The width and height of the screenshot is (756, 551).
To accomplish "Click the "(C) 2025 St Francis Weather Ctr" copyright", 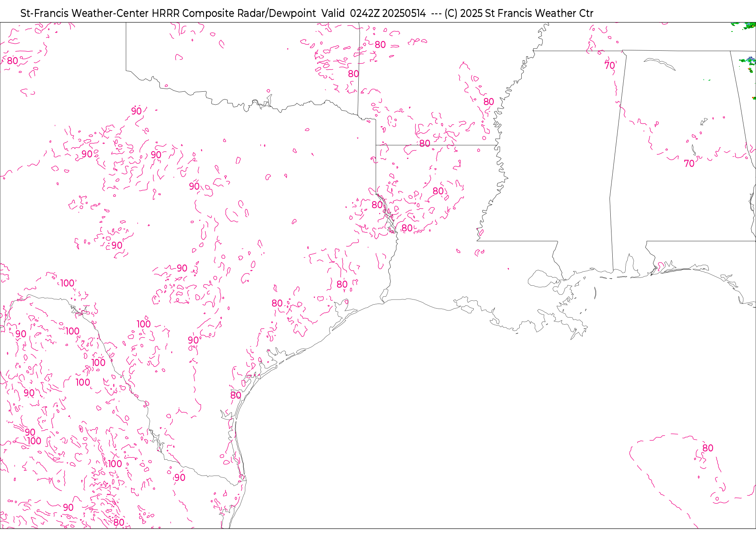I will click(x=519, y=13).
